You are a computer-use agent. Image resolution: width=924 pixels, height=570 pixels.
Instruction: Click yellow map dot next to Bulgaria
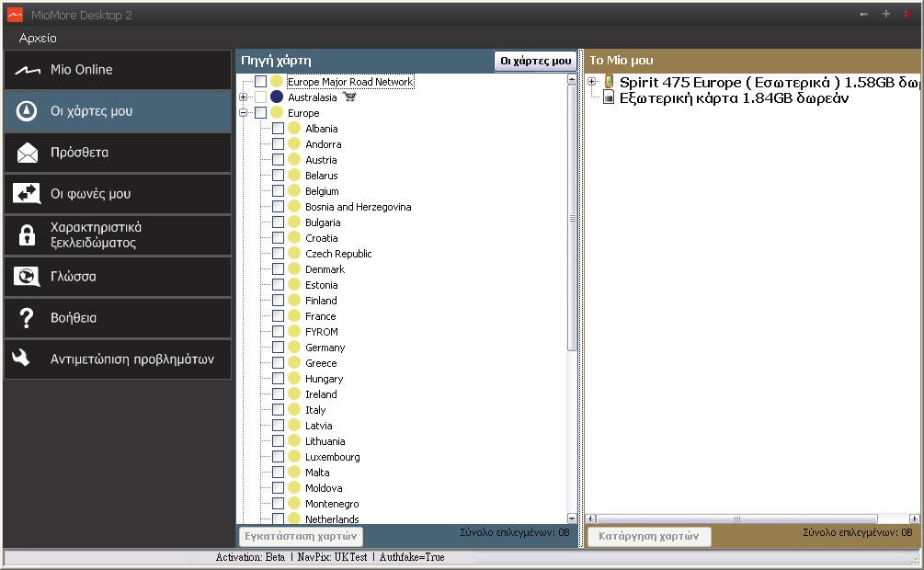tap(294, 222)
